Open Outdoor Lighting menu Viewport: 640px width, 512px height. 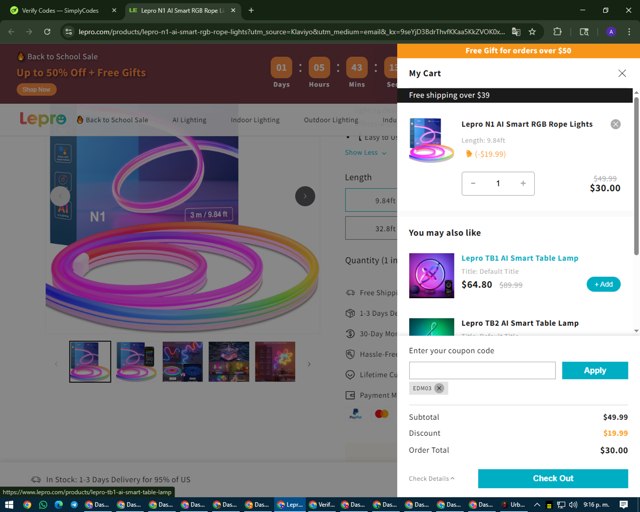click(331, 120)
